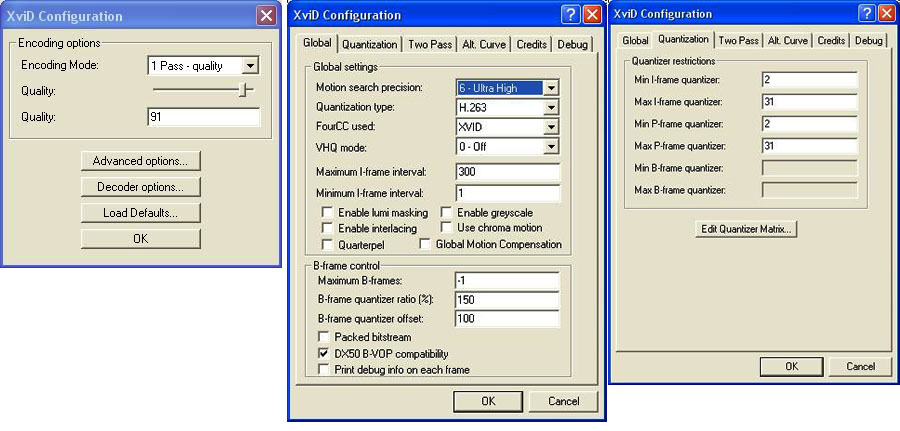Enable lumi masking checkbox
Viewport: 900px width, 431px height.
pos(328,213)
